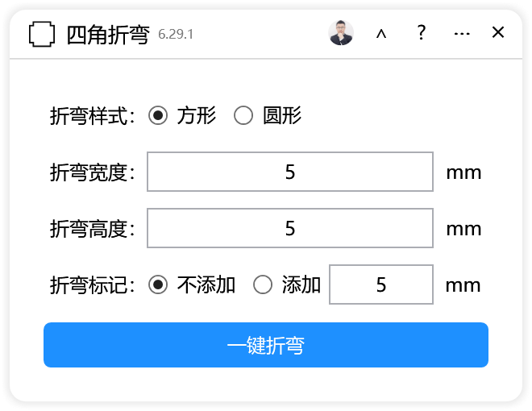Click the mm unit beside 折弯高度
The image size is (532, 411).
tap(463, 229)
